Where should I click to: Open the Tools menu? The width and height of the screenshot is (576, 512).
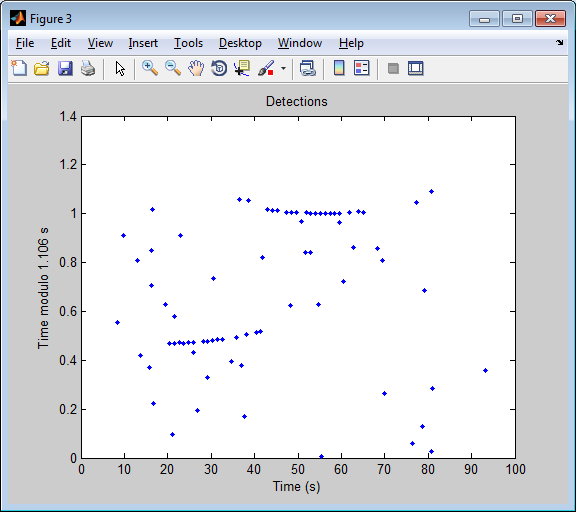click(188, 43)
